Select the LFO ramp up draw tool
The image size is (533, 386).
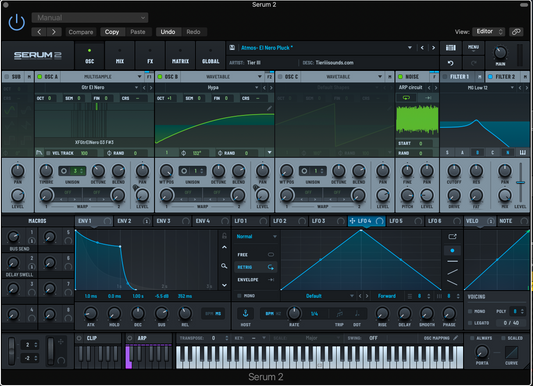click(452, 272)
